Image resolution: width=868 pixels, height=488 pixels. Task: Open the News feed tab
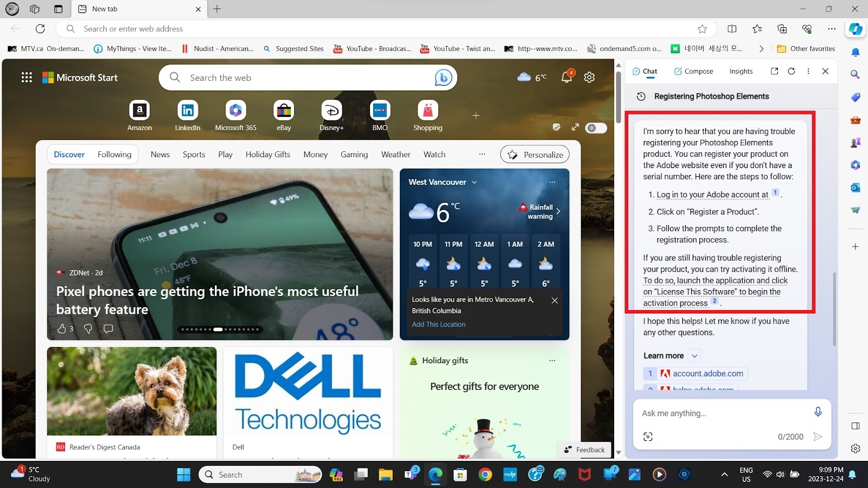(x=160, y=154)
